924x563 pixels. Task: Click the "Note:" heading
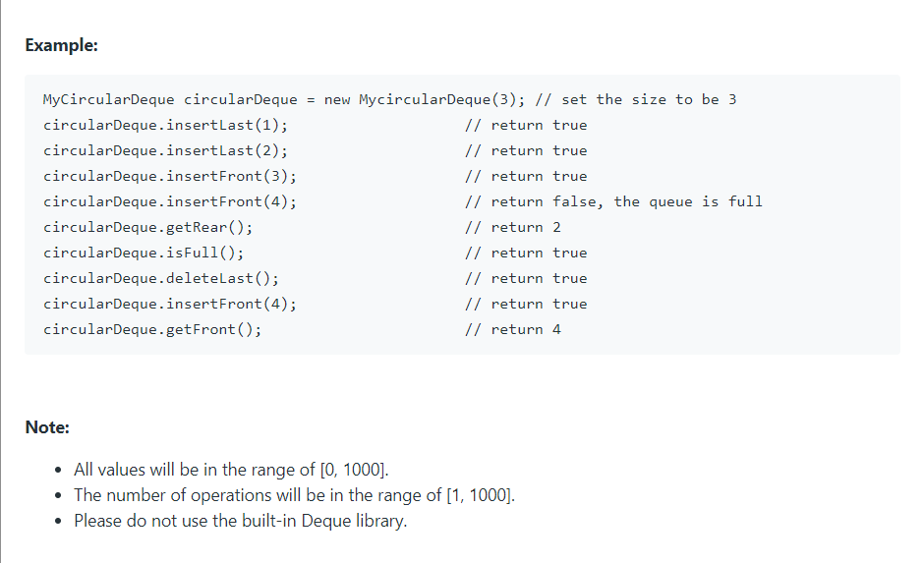47,427
